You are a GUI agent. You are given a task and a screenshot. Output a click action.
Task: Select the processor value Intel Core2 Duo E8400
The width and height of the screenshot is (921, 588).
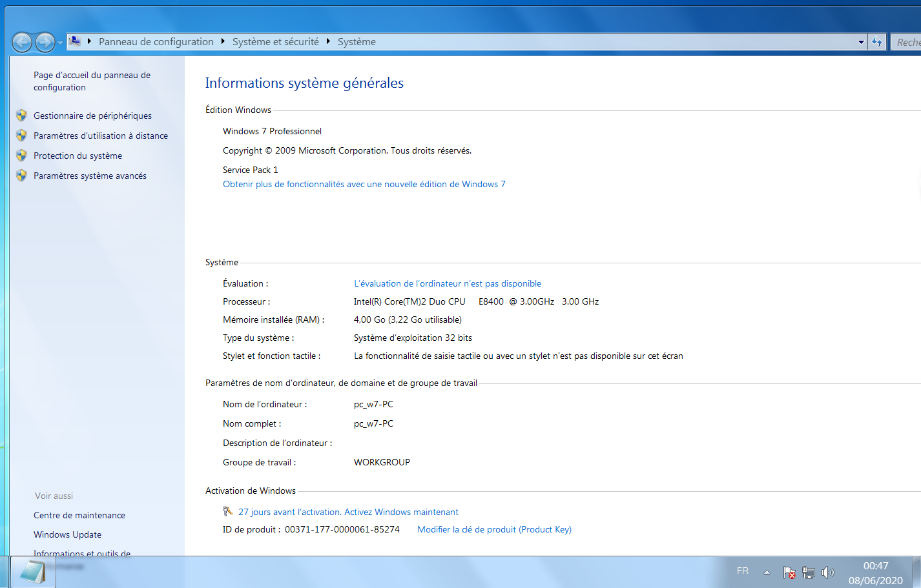[x=476, y=301]
